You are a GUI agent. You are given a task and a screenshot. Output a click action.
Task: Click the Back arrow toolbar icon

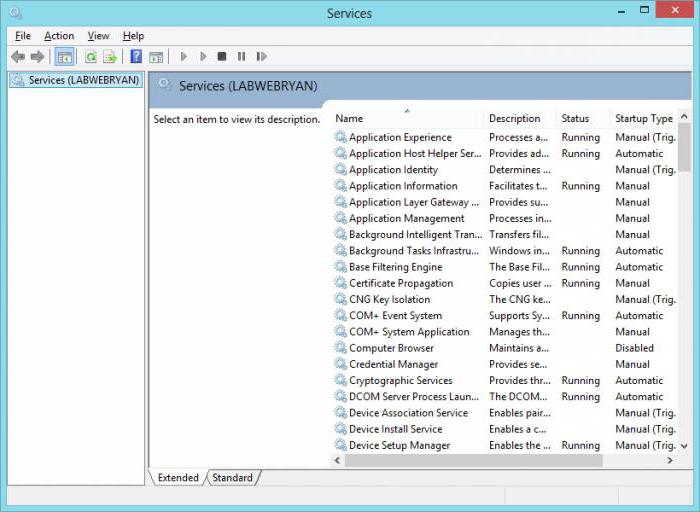[18, 57]
